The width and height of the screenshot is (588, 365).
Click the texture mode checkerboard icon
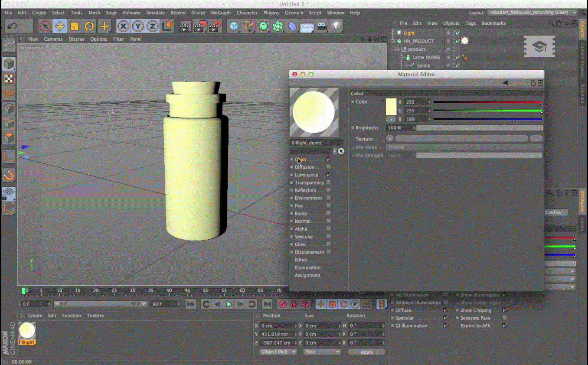pos(9,78)
